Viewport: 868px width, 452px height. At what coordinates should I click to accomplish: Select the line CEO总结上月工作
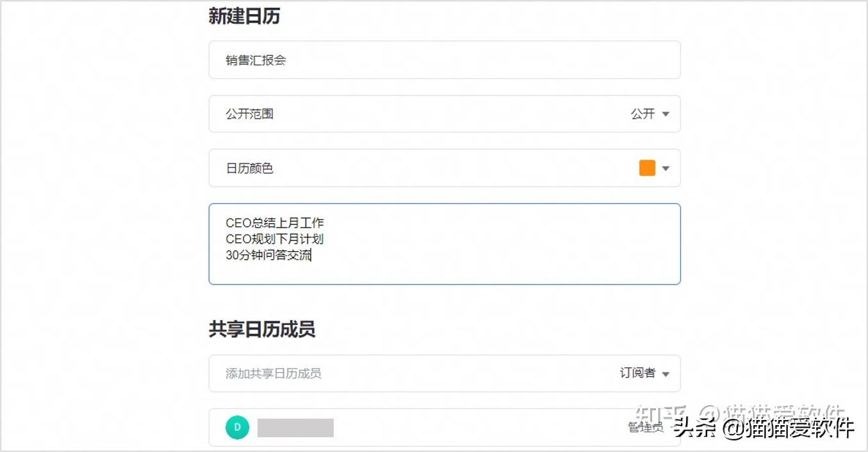[275, 222]
